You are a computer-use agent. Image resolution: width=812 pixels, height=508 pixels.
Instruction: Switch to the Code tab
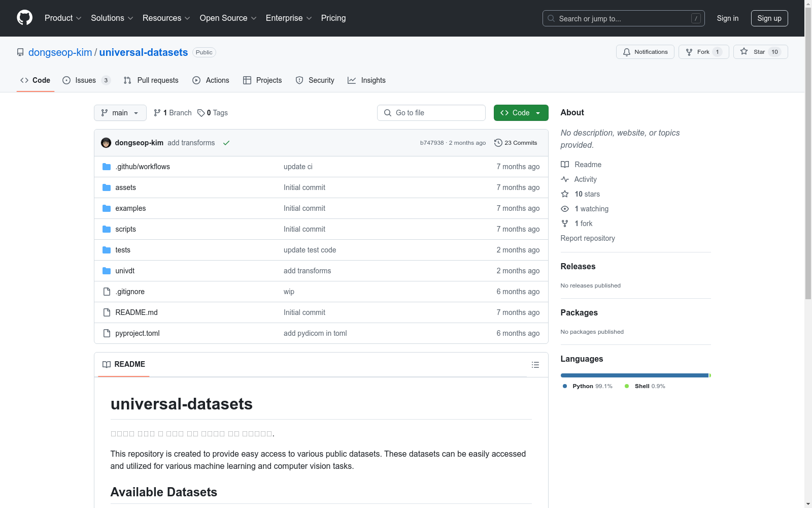[36, 80]
